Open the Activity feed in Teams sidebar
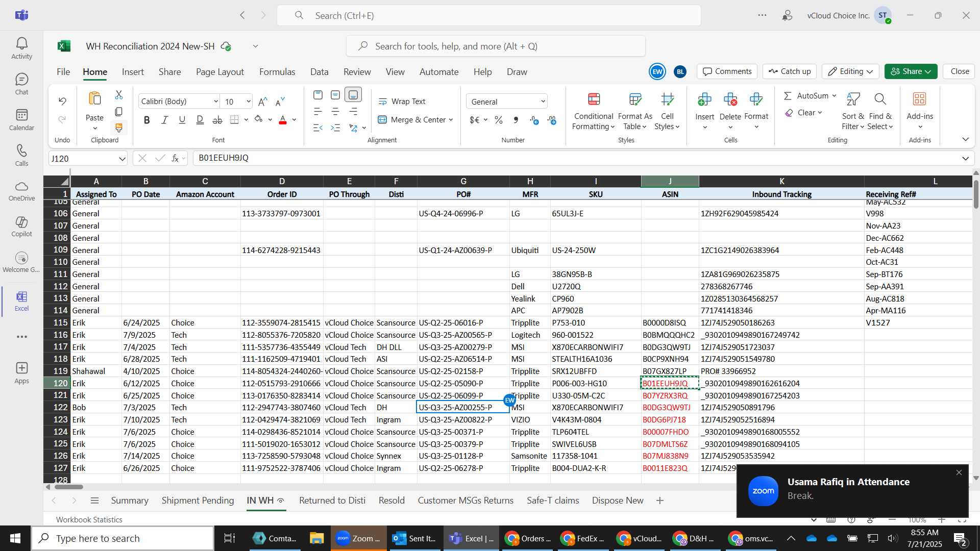This screenshot has width=980, height=551. tap(21, 48)
